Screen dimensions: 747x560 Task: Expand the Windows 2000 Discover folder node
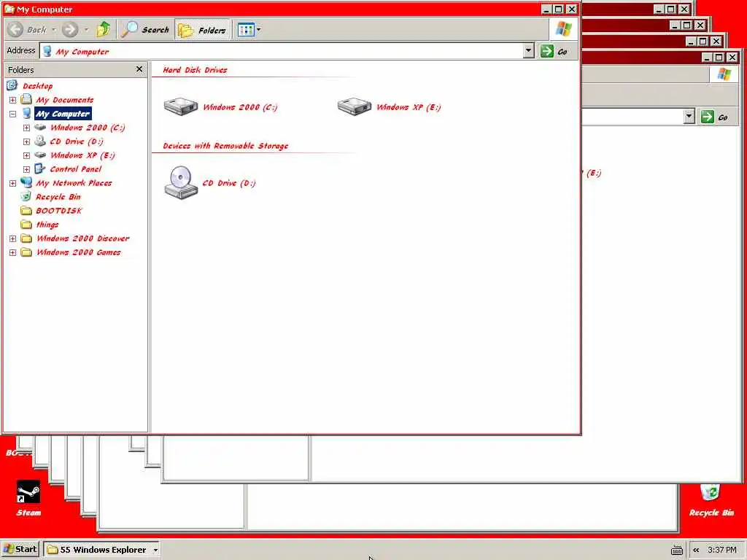(13, 238)
